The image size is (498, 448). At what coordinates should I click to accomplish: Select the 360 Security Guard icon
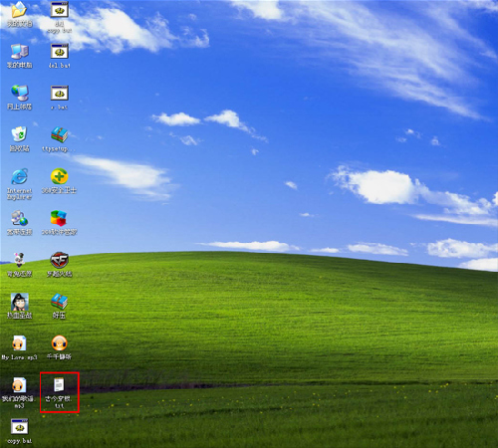pos(60,176)
